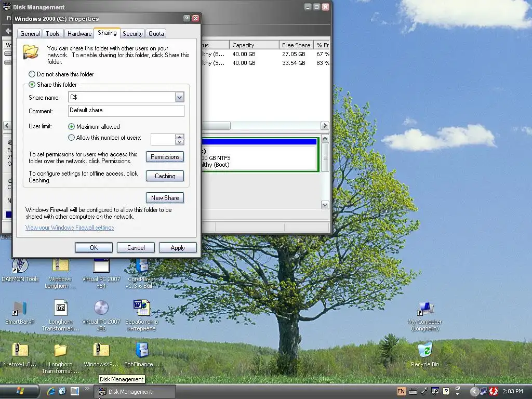The image size is (532, 399).
Task: Click the 2:03 PM taskbar clock
Action: click(512, 391)
